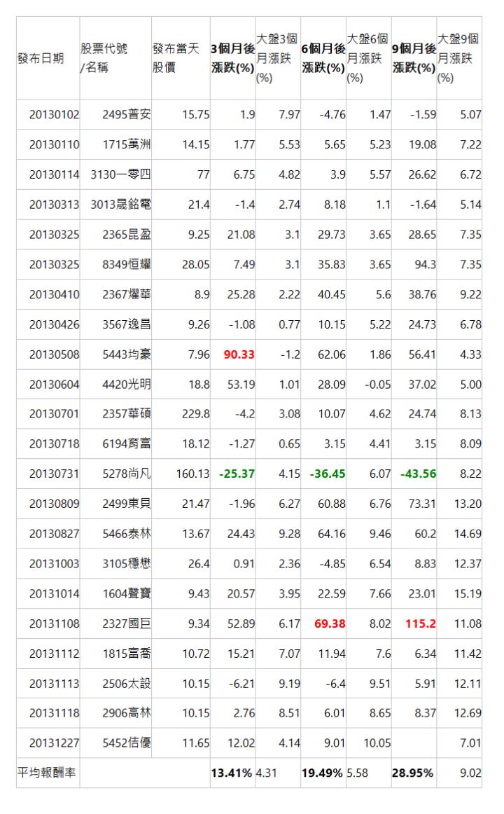Select stock name 3567逸昌
This screenshot has width=504, height=814.
pos(127,324)
